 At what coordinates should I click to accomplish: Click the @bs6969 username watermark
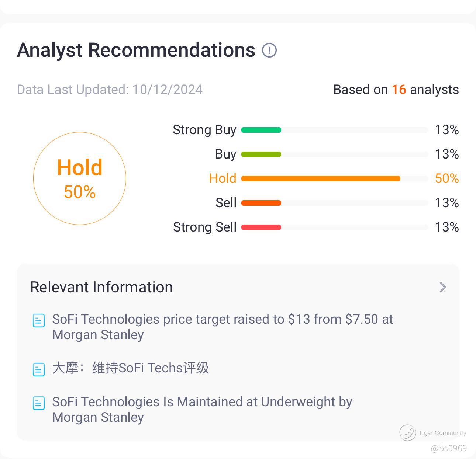pyautogui.click(x=448, y=448)
